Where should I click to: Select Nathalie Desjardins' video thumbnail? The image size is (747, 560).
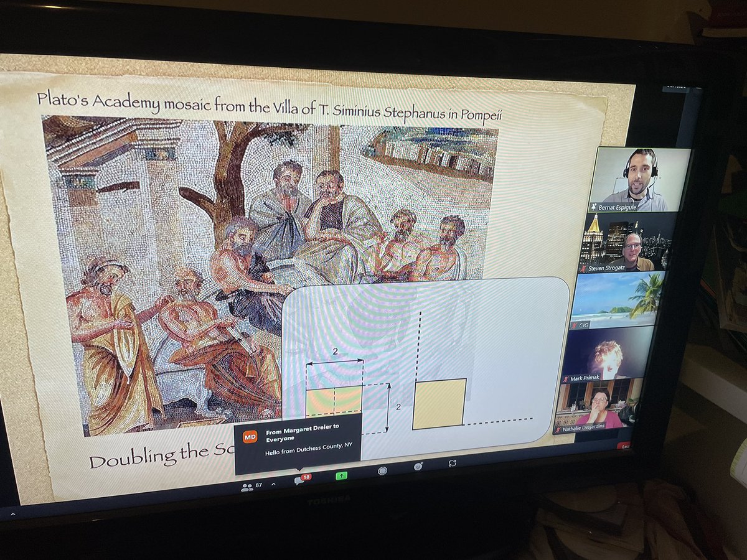[x=597, y=404]
